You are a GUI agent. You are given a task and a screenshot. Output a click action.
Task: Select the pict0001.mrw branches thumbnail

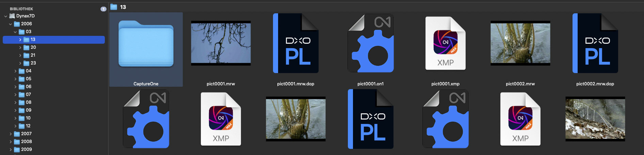[x=221, y=43]
